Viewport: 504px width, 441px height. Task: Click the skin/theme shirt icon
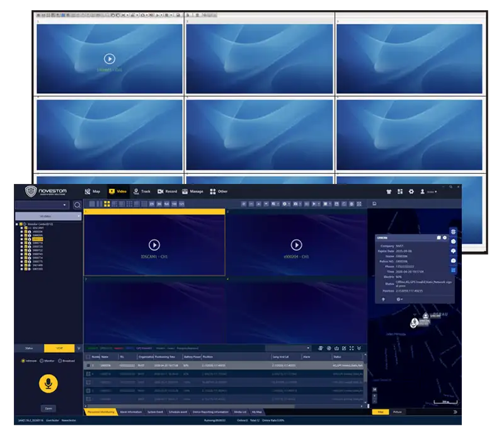click(389, 192)
